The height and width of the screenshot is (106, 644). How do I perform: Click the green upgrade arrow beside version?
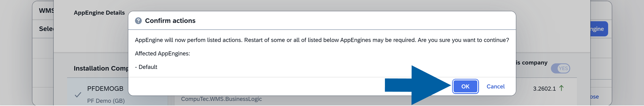coord(561,88)
